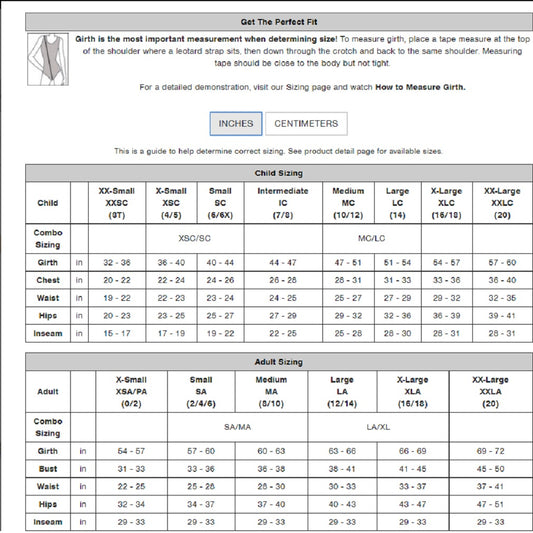Click the adult Medium MA column header

(x=271, y=392)
